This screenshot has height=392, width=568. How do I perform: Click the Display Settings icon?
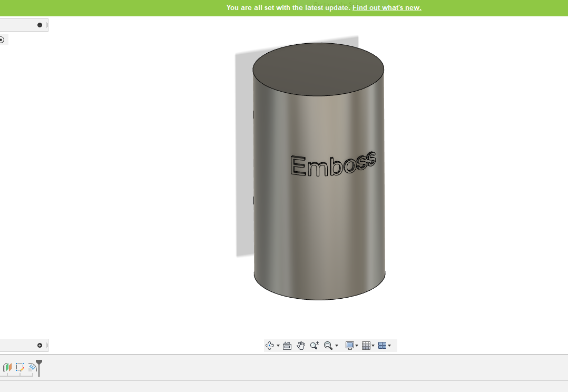point(350,345)
